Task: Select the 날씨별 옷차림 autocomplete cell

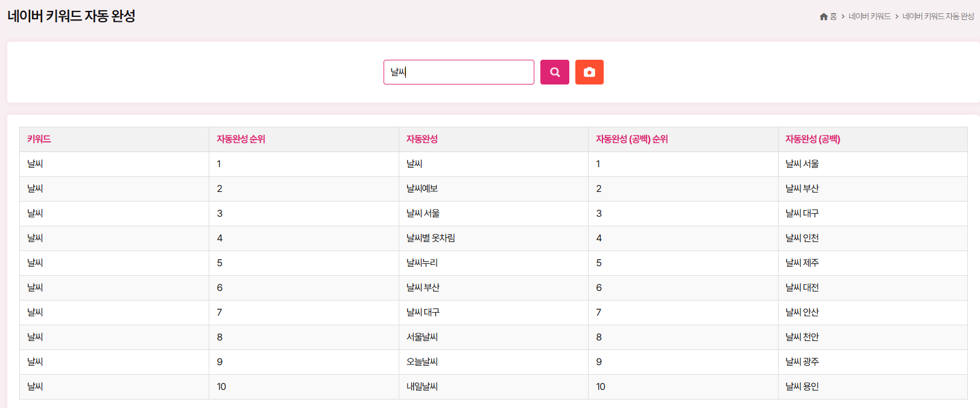Action: pos(493,238)
